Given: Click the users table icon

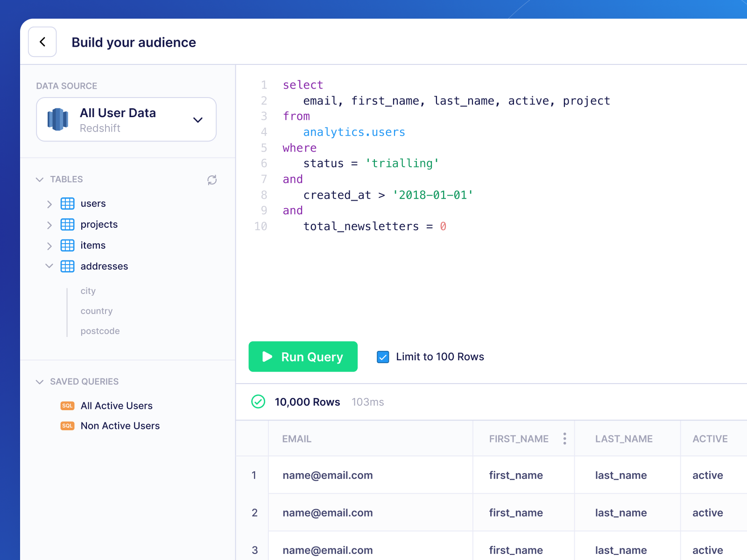Looking at the screenshot, I should tap(67, 203).
